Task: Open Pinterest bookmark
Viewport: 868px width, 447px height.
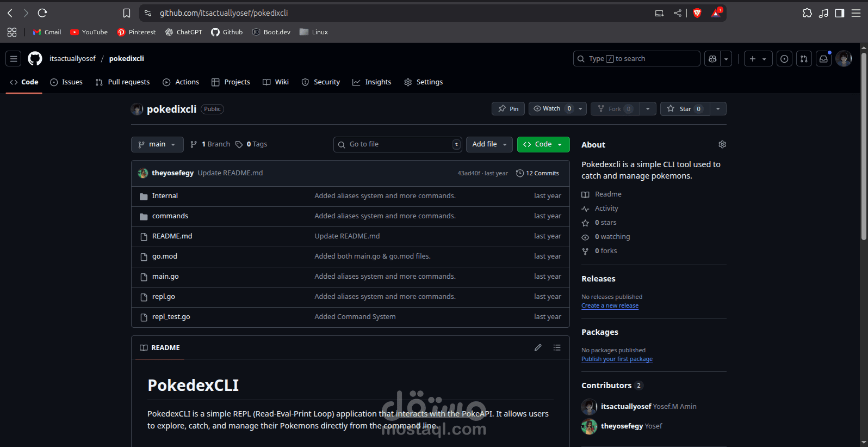Action: (x=137, y=32)
